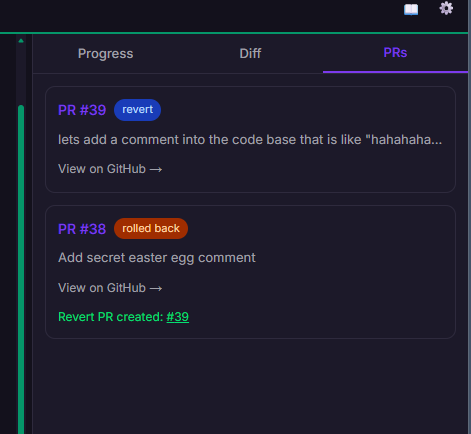This screenshot has width=471, height=434.
Task: Click the 'Revert PR created:' label
Action: tap(111, 317)
